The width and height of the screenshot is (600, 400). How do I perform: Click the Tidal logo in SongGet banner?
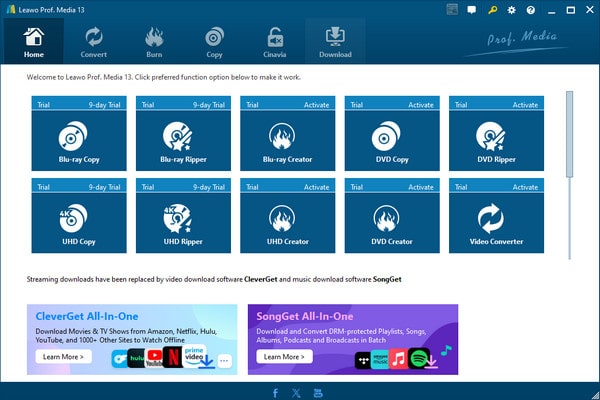coord(363,360)
